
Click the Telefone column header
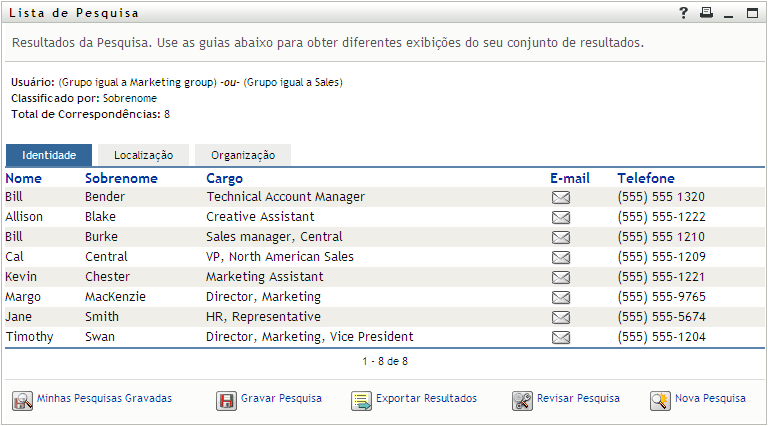click(x=645, y=178)
